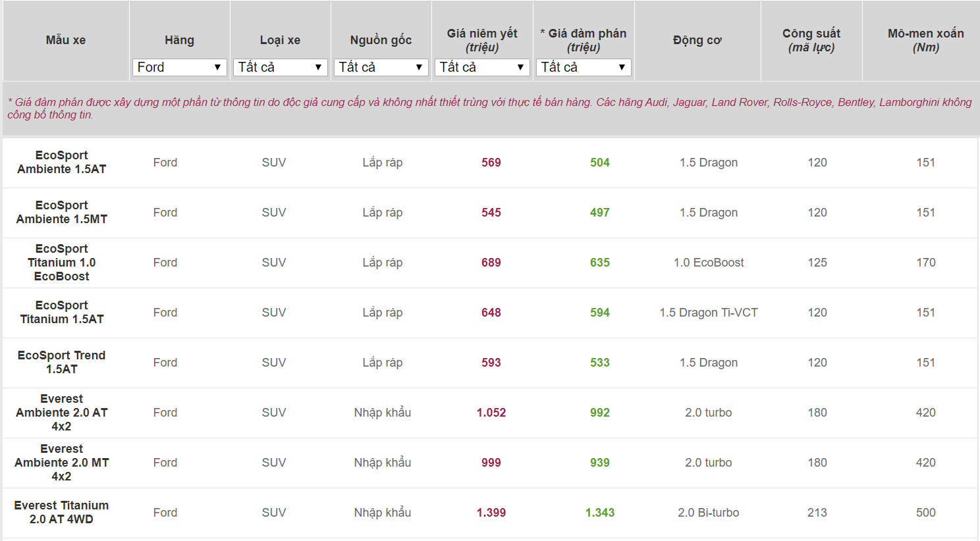Click the Công suất column header
Image resolution: width=980 pixels, height=541 pixels.
[811, 40]
